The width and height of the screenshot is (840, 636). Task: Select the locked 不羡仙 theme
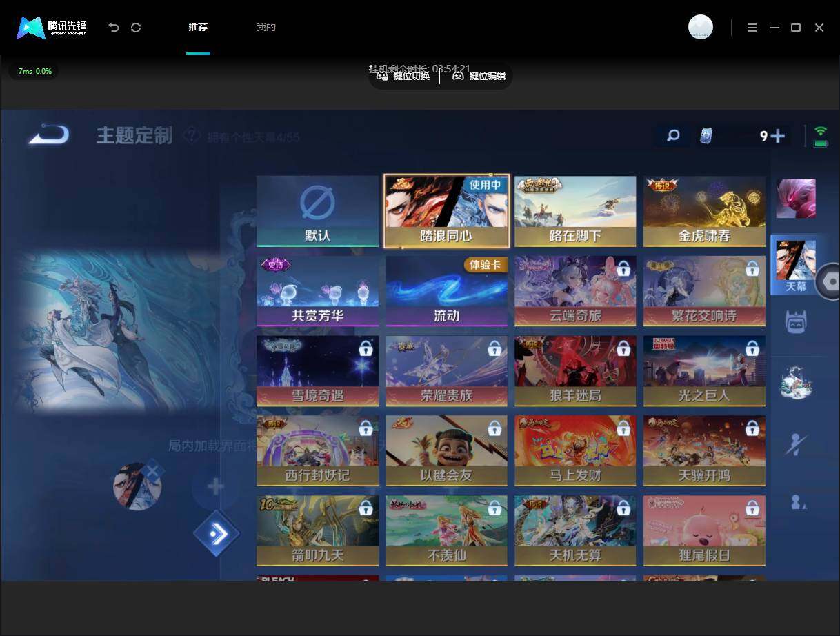pyautogui.click(x=446, y=530)
